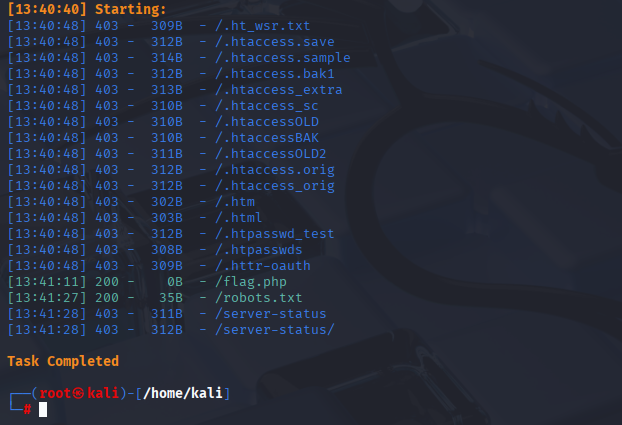The width and height of the screenshot is (622, 425).
Task: Click the /.htpasswd_test path
Action: 275,234
